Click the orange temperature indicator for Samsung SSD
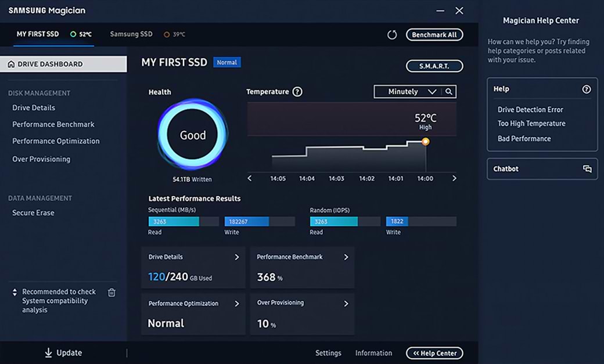 167,34
